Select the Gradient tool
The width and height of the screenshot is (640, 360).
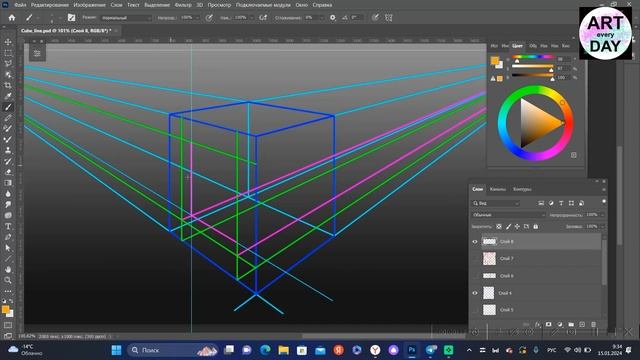click(x=8, y=183)
